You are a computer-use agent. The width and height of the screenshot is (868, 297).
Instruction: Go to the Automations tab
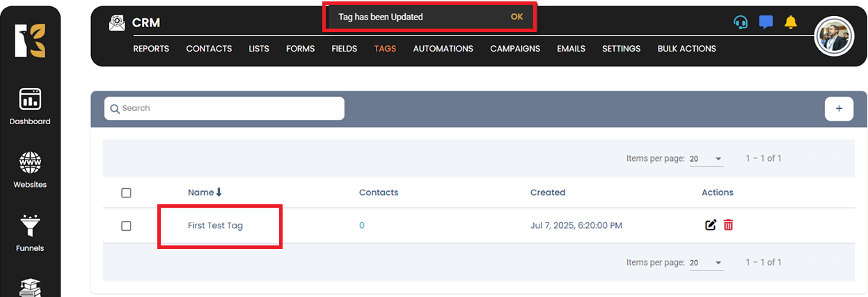443,49
